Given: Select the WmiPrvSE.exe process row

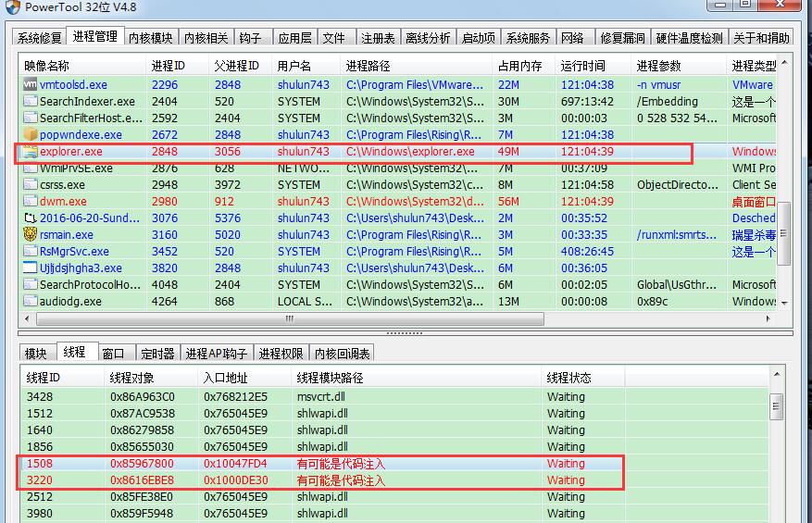Looking at the screenshot, I should 398,168.
